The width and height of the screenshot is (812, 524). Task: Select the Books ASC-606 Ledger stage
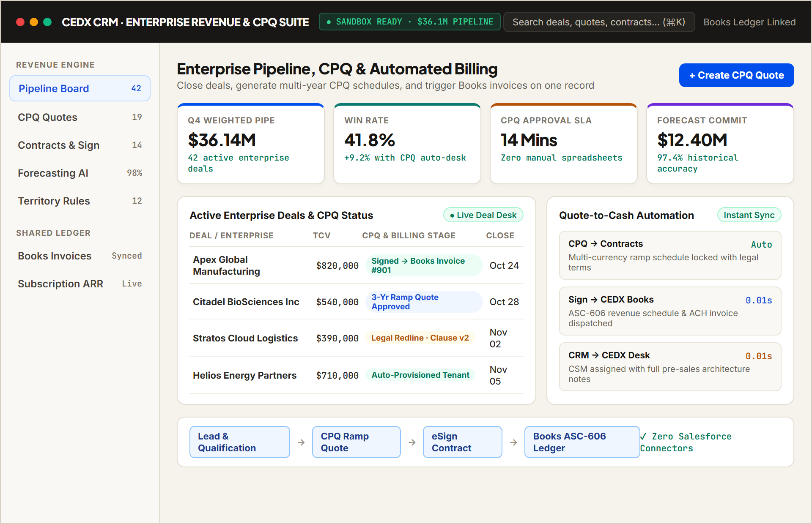pos(582,442)
